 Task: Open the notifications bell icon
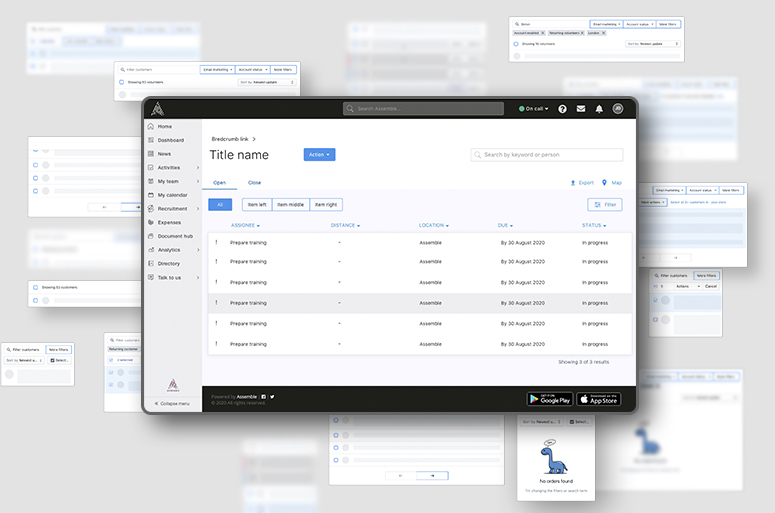[x=599, y=108]
